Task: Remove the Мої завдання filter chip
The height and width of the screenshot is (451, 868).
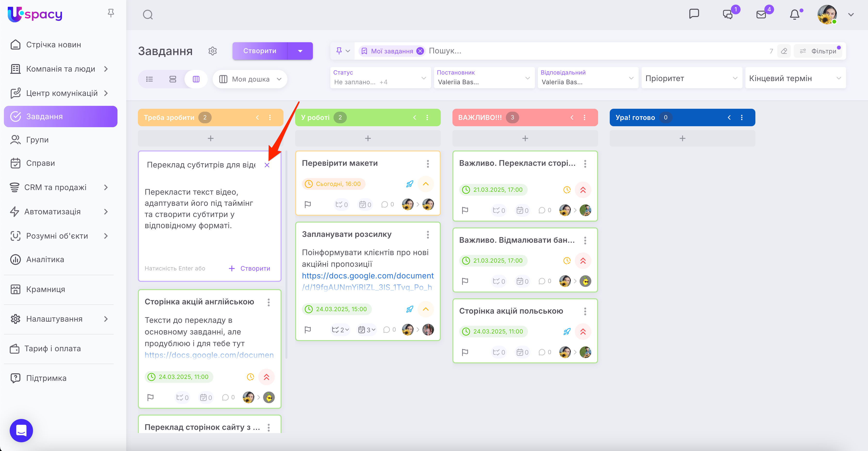Action: tap(420, 51)
